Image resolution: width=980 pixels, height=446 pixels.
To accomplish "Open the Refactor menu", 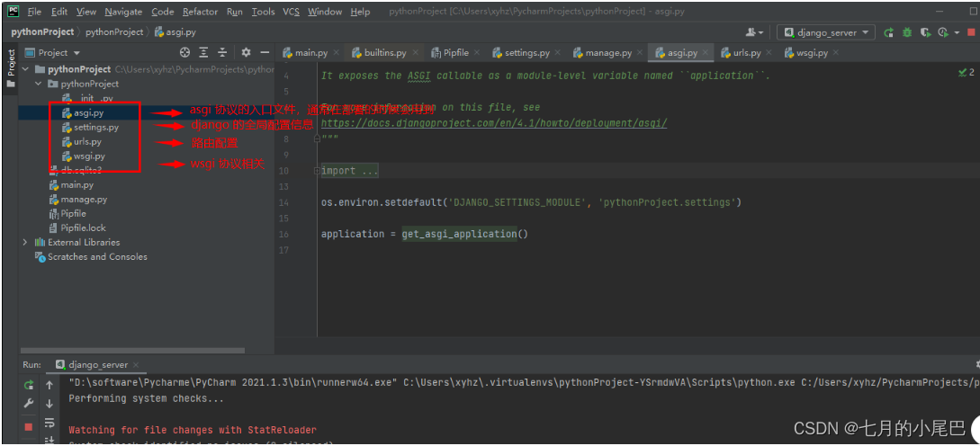I will pos(200,12).
